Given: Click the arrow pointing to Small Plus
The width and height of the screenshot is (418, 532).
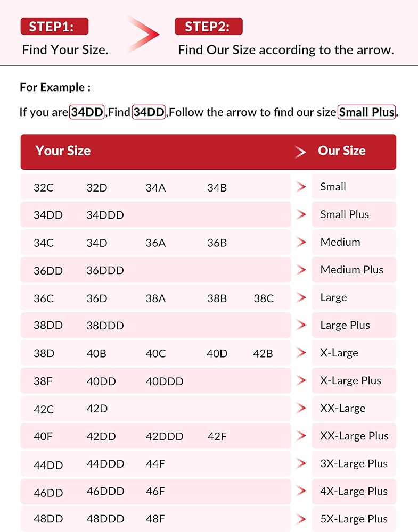Looking at the screenshot, I should [301, 214].
